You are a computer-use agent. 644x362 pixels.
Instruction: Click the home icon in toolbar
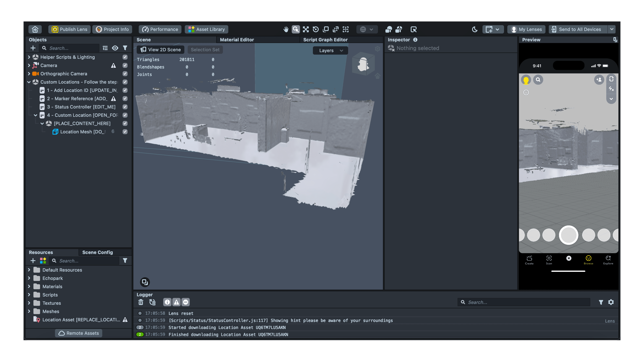coord(35,29)
